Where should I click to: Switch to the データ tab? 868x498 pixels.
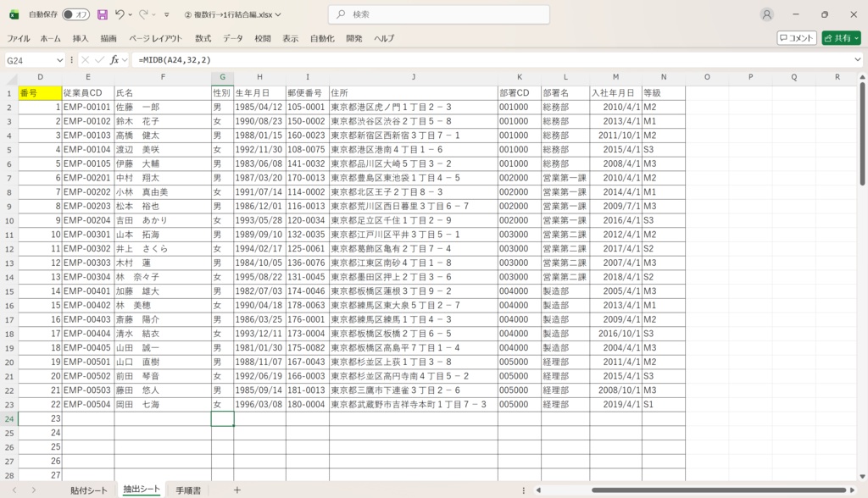coord(233,38)
